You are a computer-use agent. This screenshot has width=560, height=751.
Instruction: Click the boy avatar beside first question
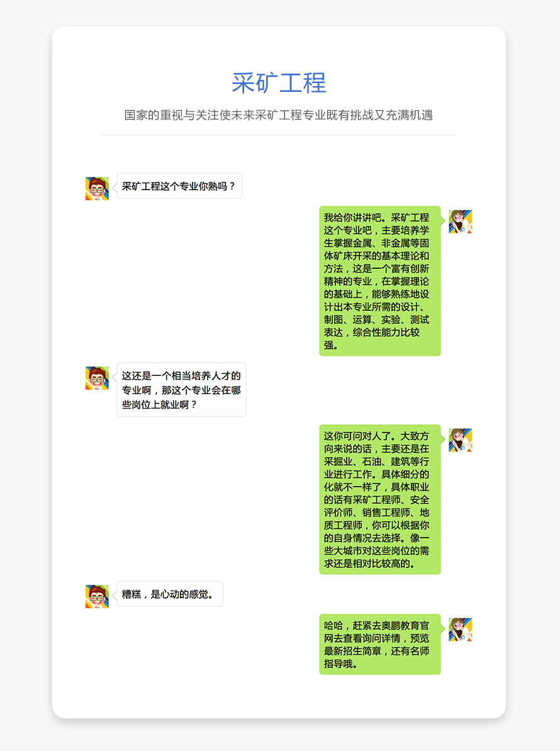(97, 188)
